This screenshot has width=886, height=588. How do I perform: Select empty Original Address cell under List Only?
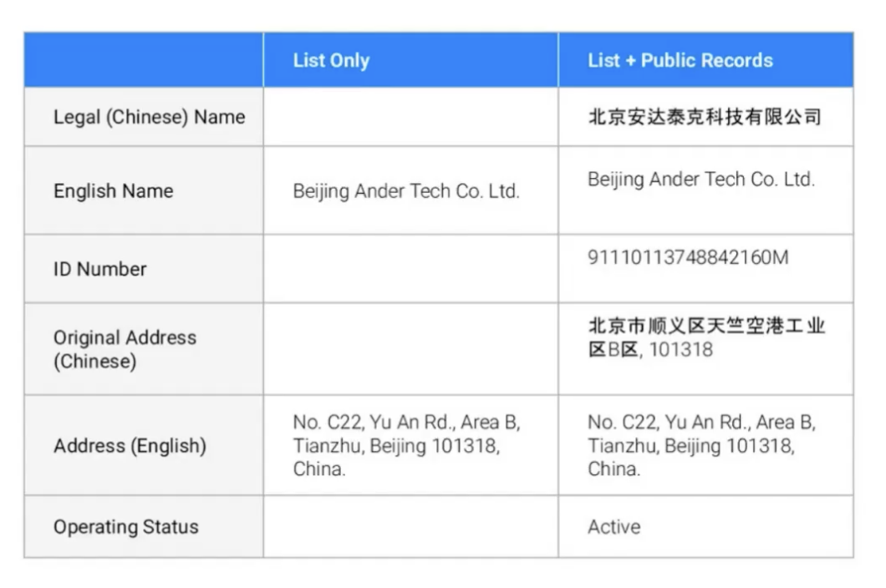tap(410, 349)
